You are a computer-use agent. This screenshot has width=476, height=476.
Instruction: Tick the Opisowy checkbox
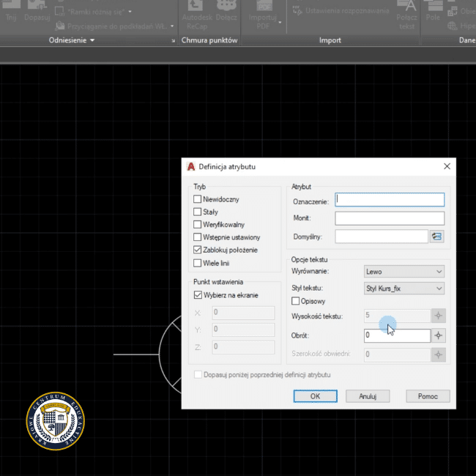tap(295, 301)
